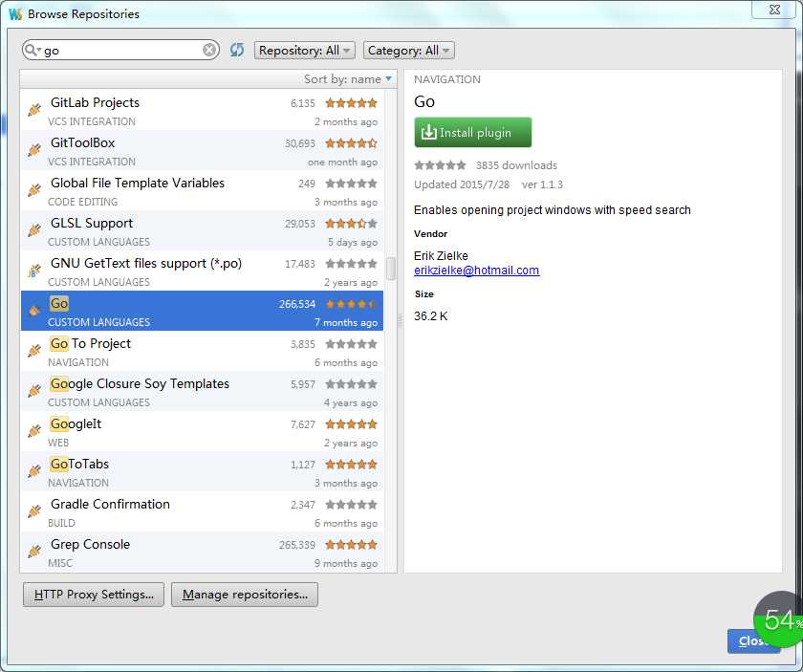803x672 pixels.
Task: Click the 5 days ago text for GLSL Support
Action: [353, 242]
